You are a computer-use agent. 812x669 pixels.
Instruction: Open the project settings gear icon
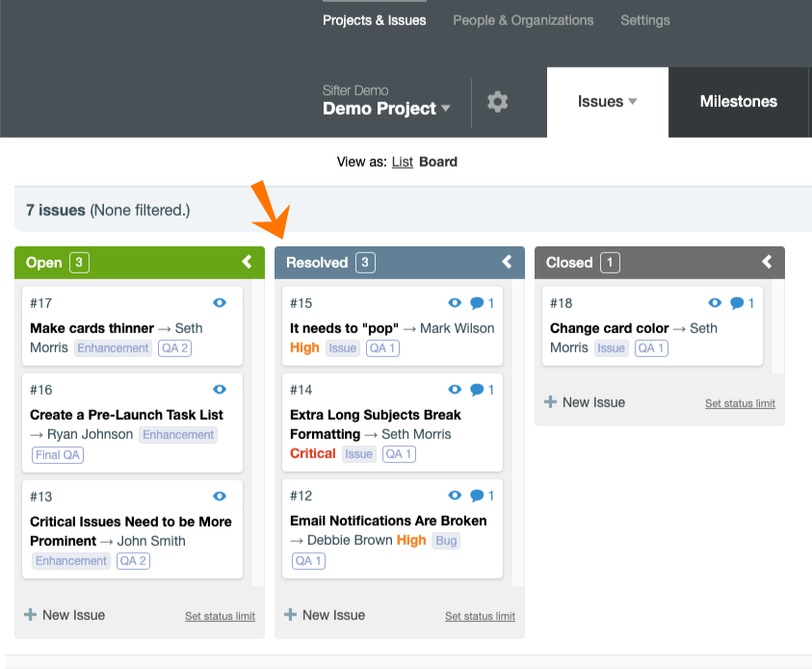point(497,101)
